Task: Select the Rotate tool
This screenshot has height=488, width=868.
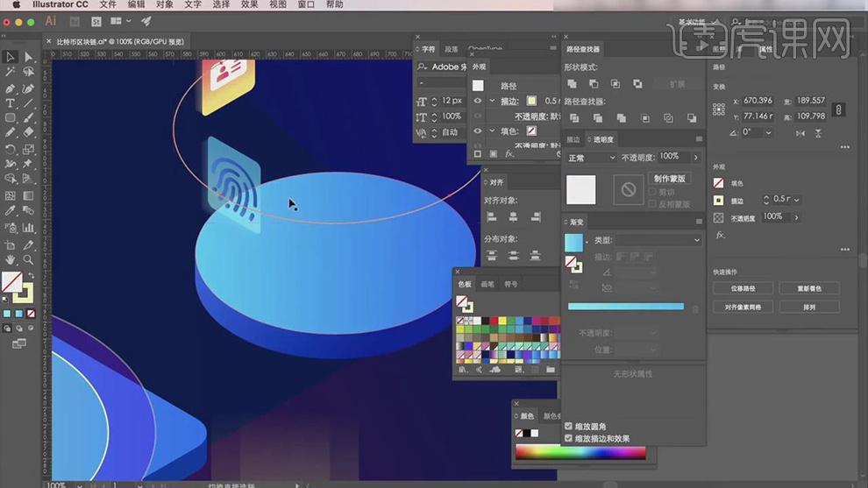Action: [11, 149]
